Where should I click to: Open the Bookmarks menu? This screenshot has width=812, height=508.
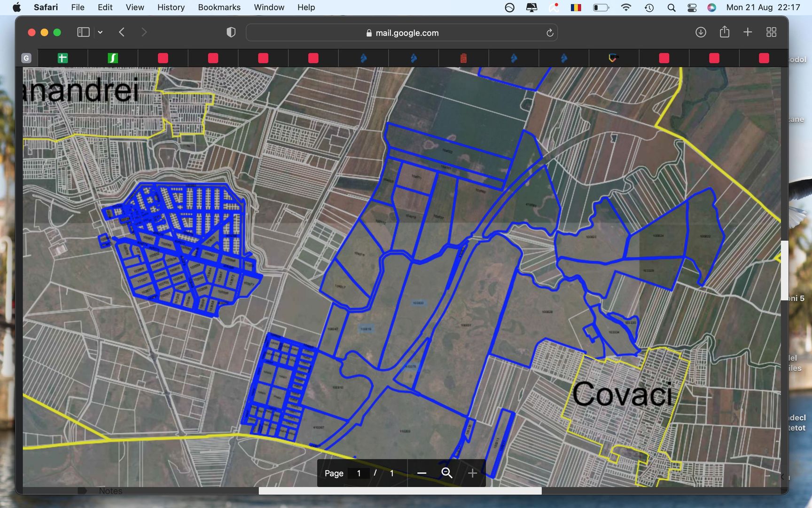tap(219, 8)
